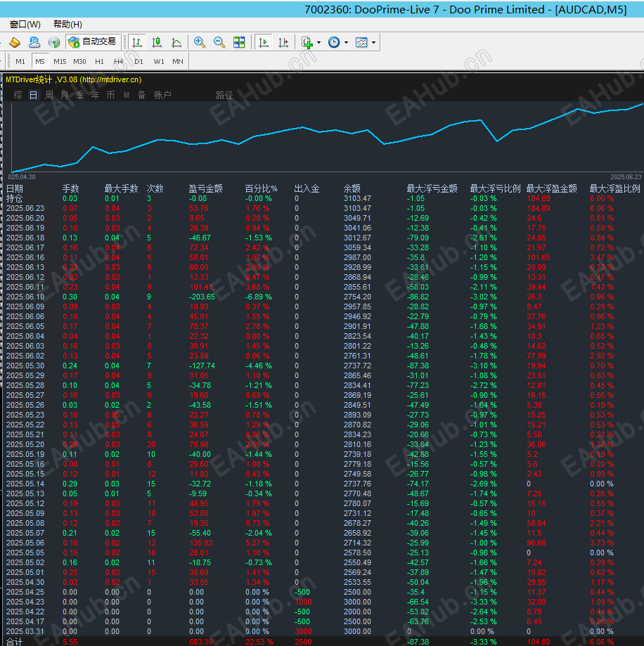Image resolution: width=644 pixels, height=646 pixels.
Task: Switch to the M15 timeframe
Action: pos(60,61)
